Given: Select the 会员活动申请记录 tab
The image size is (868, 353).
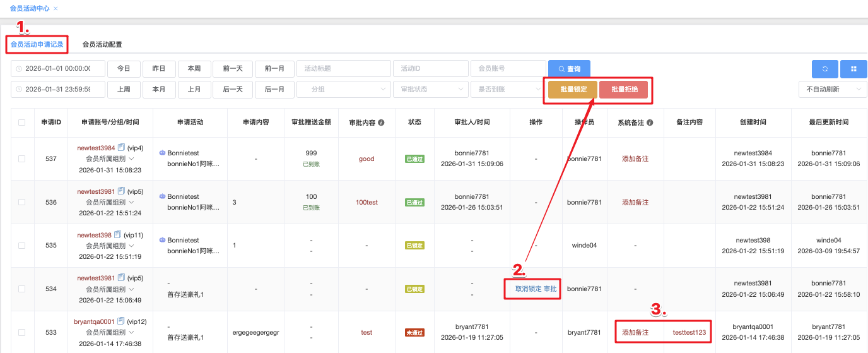Looking at the screenshot, I should click(37, 45).
